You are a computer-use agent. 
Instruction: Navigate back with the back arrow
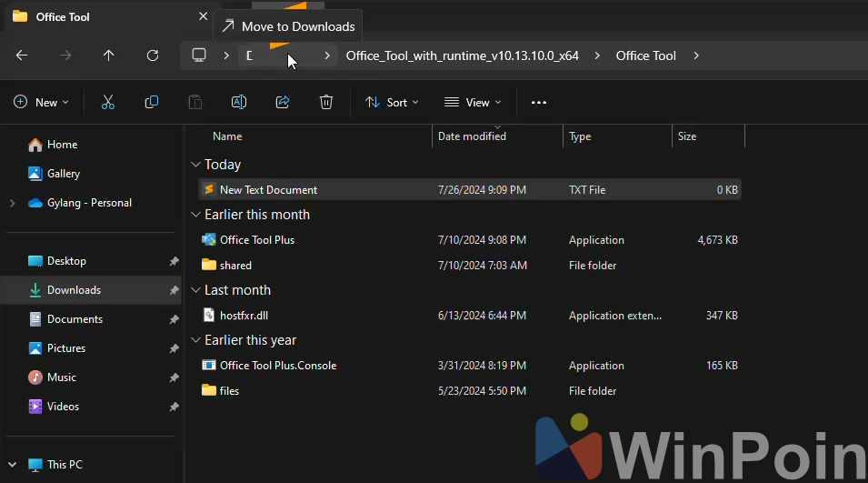click(22, 55)
